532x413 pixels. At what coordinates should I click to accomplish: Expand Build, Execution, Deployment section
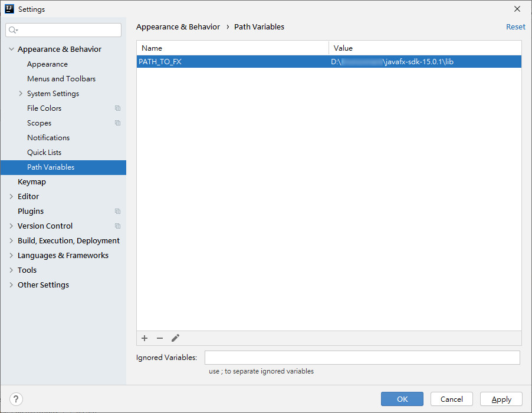point(11,241)
